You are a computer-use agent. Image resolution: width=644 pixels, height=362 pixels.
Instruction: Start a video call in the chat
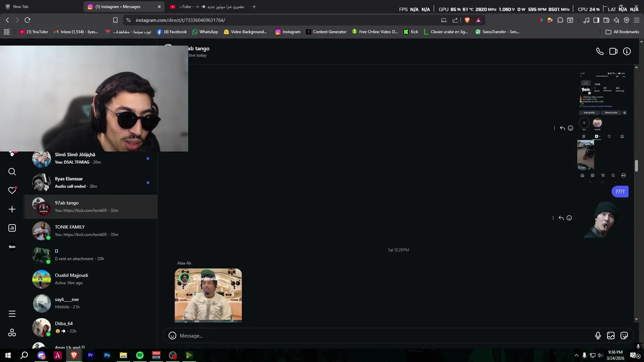tap(613, 51)
